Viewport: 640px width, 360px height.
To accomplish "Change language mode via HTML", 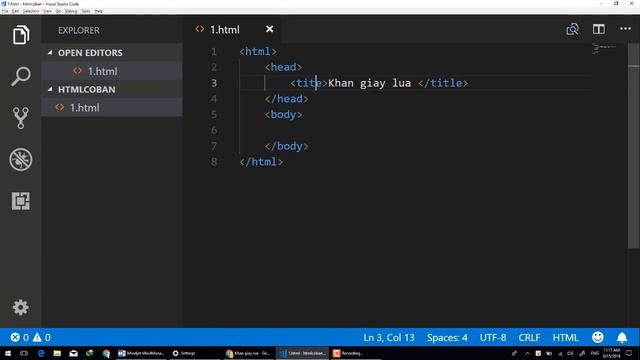I will click(x=565, y=338).
